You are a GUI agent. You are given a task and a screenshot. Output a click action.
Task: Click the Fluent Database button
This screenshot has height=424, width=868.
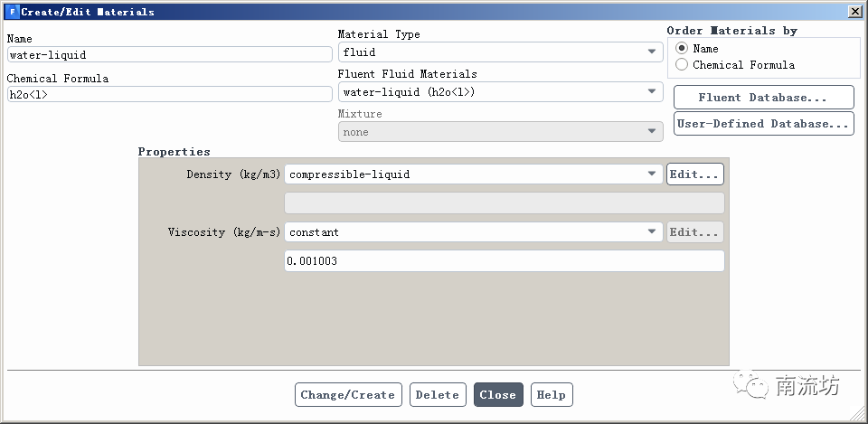click(x=763, y=98)
